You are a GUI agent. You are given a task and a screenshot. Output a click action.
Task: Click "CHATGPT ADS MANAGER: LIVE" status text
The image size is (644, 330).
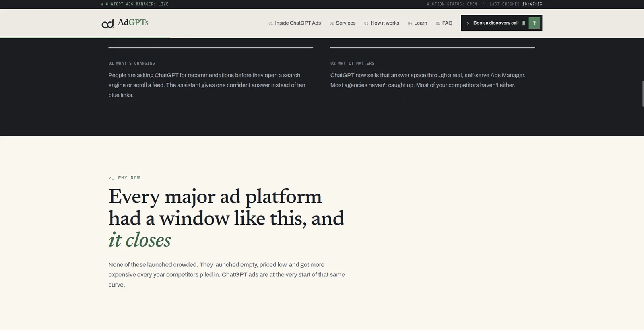137,4
